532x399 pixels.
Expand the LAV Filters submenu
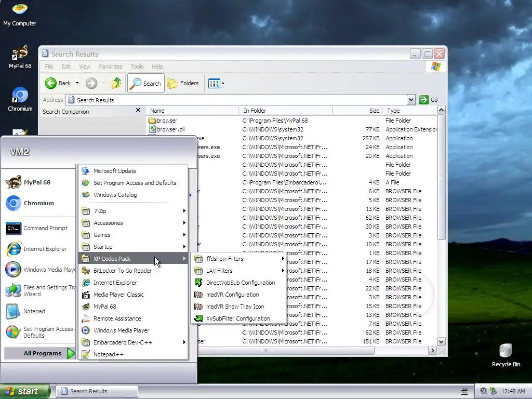(239, 271)
